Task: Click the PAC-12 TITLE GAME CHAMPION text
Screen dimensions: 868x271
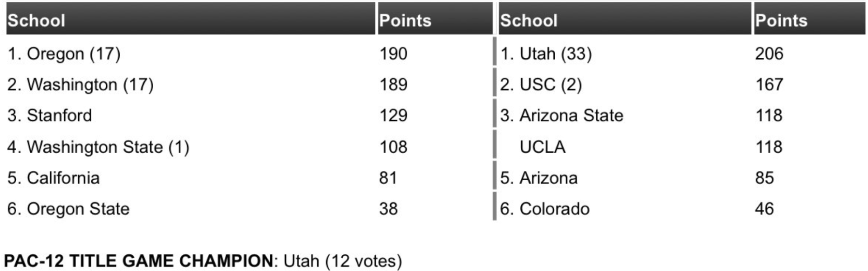Action: tap(138, 261)
